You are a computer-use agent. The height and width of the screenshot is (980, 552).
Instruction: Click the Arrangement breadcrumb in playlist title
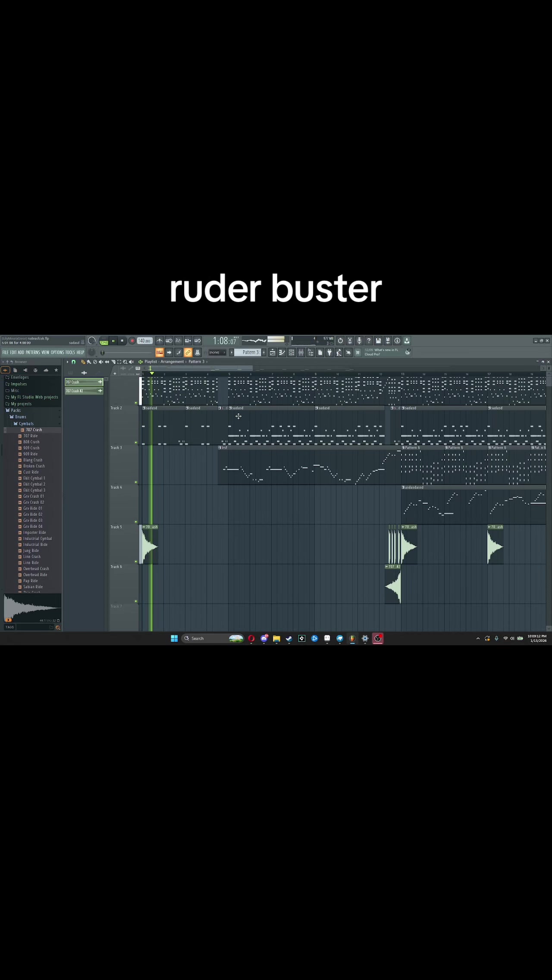pyautogui.click(x=172, y=362)
